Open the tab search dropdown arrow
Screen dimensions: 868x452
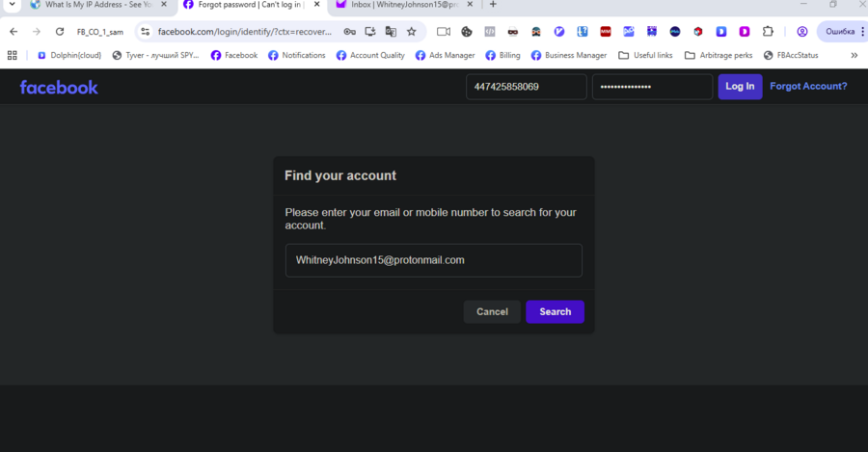(12, 5)
